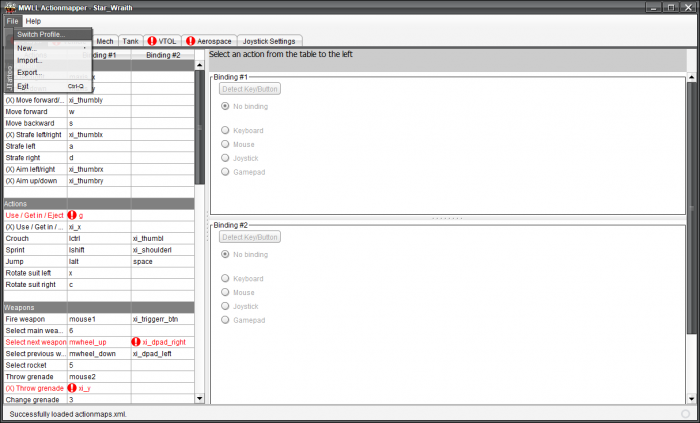
Task: Click the scroll down arrow of the actions table
Action: pyautogui.click(x=199, y=399)
